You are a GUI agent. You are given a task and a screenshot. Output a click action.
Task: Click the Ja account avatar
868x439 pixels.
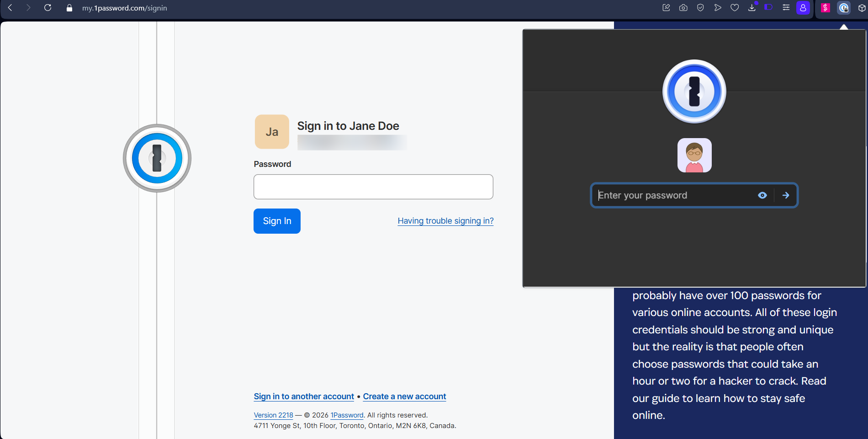[272, 132]
